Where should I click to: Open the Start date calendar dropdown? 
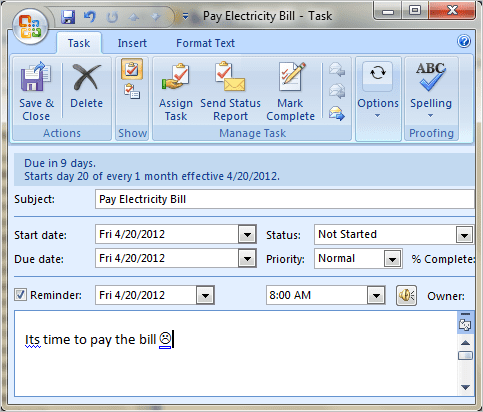pos(247,235)
